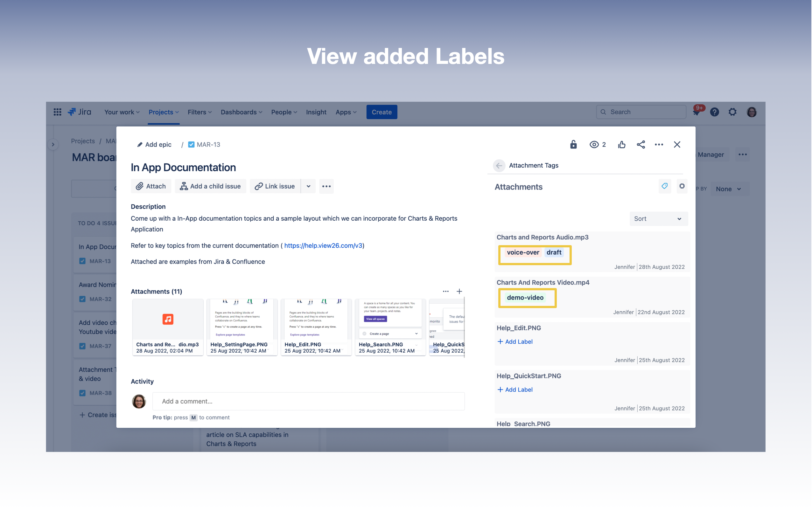The height and width of the screenshot is (510, 812).
Task: Expand the Sort dropdown
Action: click(658, 219)
